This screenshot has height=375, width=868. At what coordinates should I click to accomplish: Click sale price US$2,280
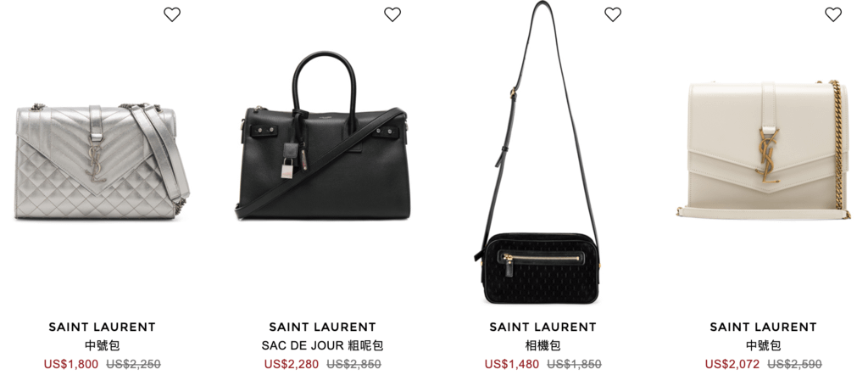tap(292, 365)
